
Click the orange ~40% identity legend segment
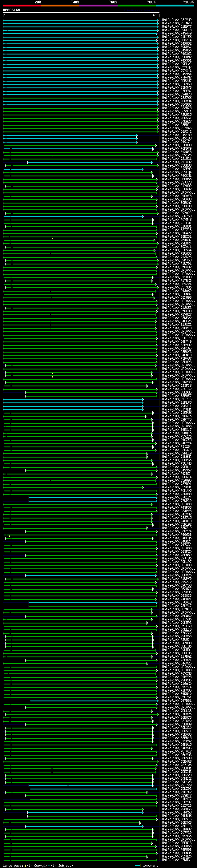[60, 6]
